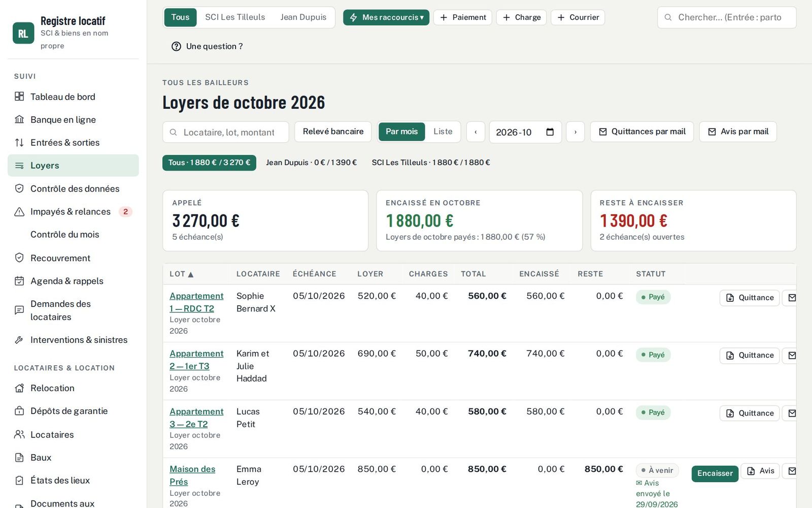Open Appartement 3 — 2e T2 link
Image resolution: width=812 pixels, height=508 pixels.
tap(196, 418)
